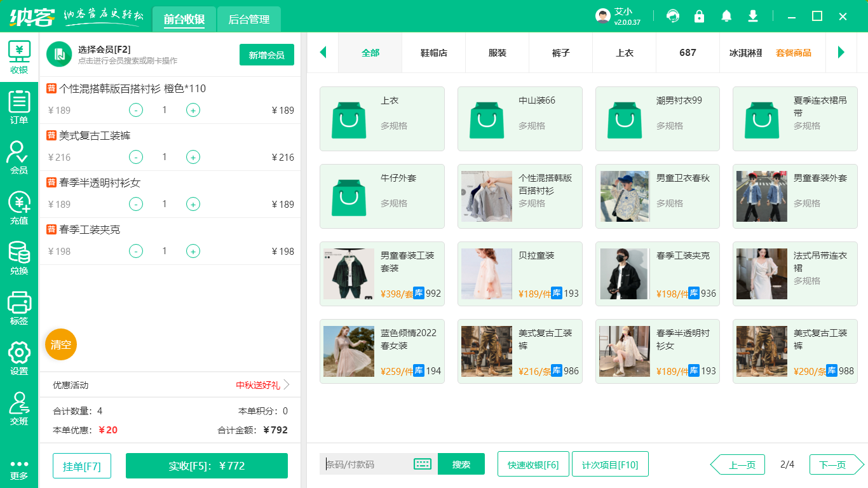
Task: Switch to the 前台收银 tab
Action: pos(184,19)
